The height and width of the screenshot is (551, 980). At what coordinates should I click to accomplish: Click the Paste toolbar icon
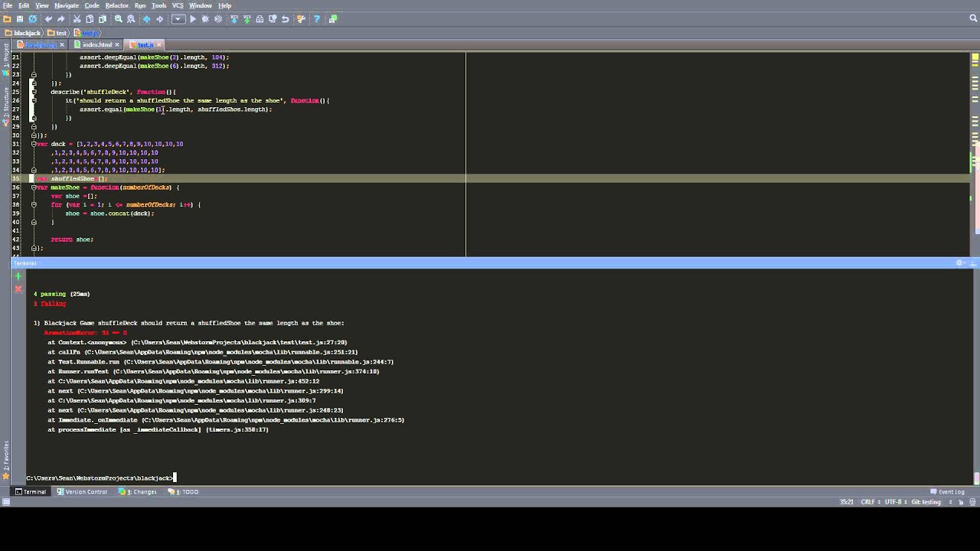pyautogui.click(x=103, y=19)
